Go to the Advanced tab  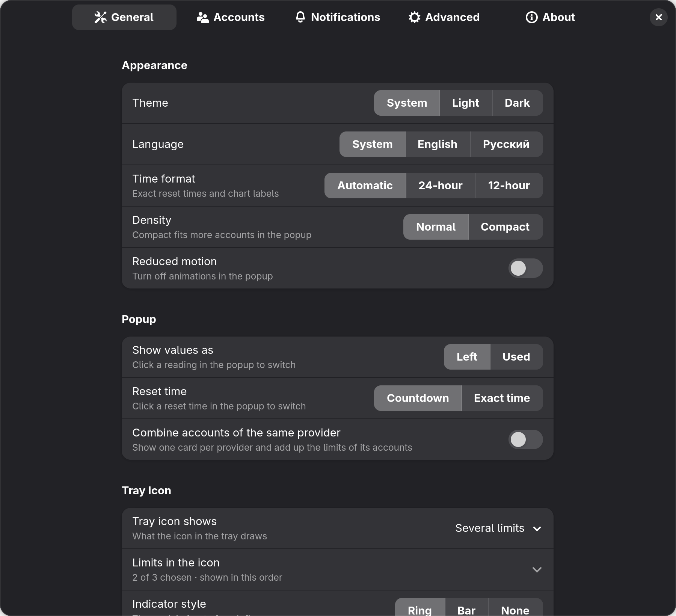[x=444, y=17]
